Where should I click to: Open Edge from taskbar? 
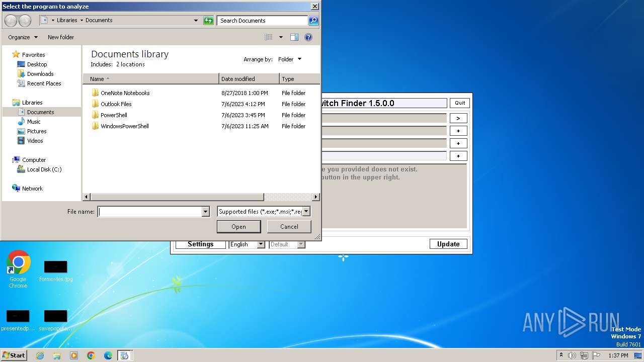click(x=108, y=355)
